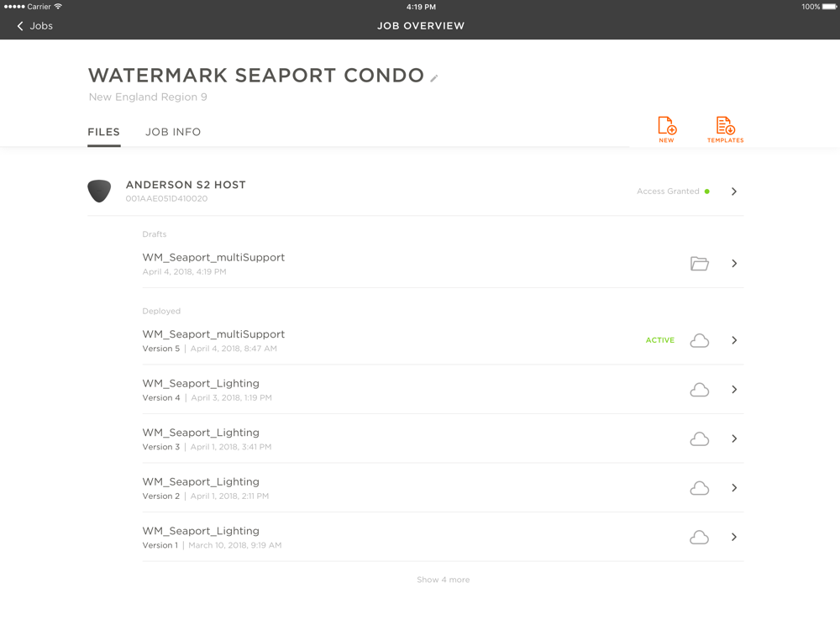Image resolution: width=840 pixels, height=630 pixels.
Task: Click the cloud icon for Version 1
Action: coord(699,538)
